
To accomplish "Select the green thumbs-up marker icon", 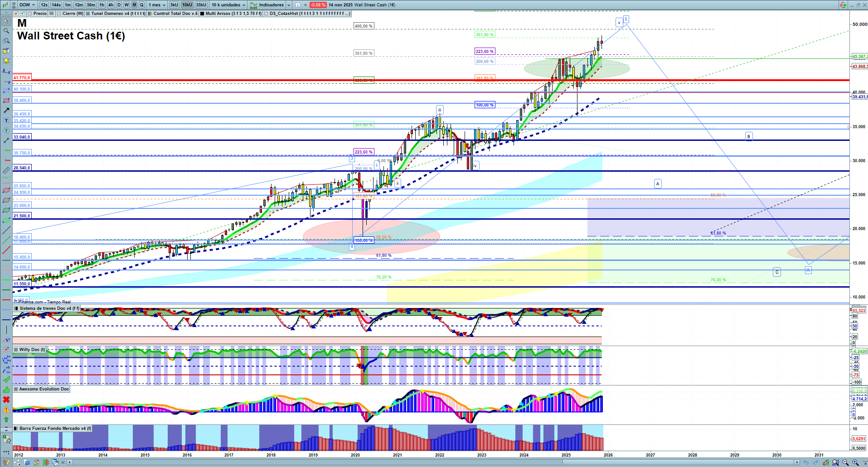I will click(6, 390).
